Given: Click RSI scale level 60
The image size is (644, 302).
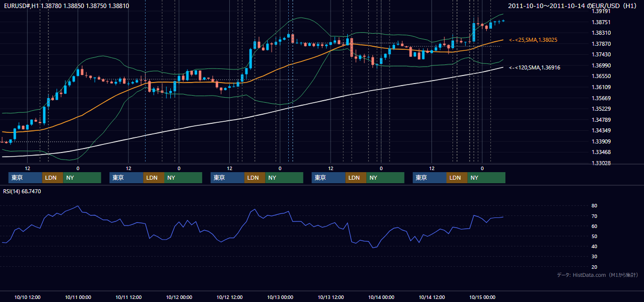Looking at the screenshot, I should coord(594,226).
